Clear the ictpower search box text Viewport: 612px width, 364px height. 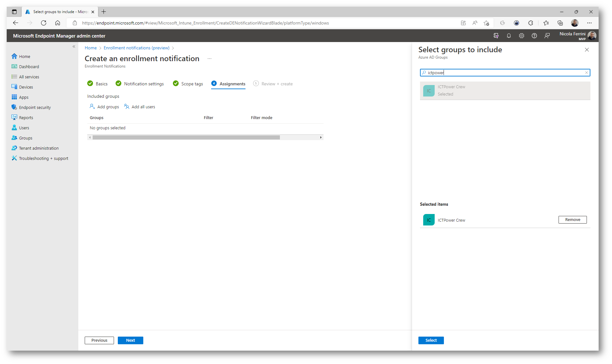tap(586, 73)
